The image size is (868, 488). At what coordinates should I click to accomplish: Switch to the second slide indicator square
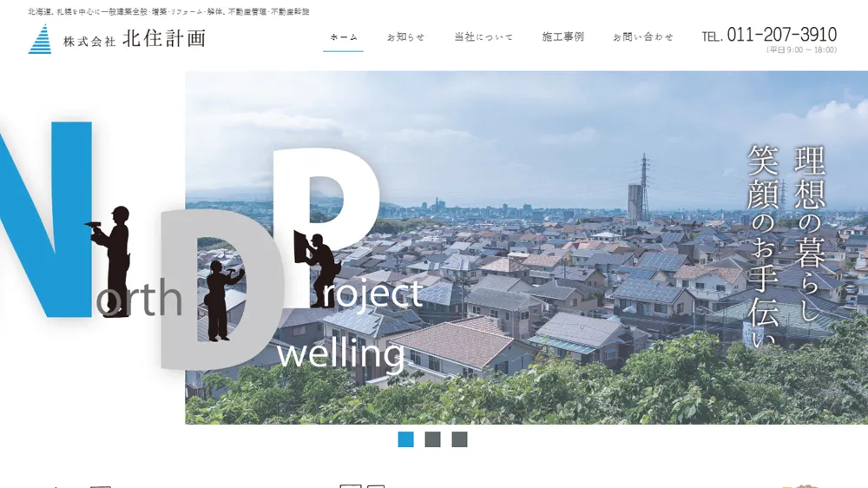[x=432, y=439]
